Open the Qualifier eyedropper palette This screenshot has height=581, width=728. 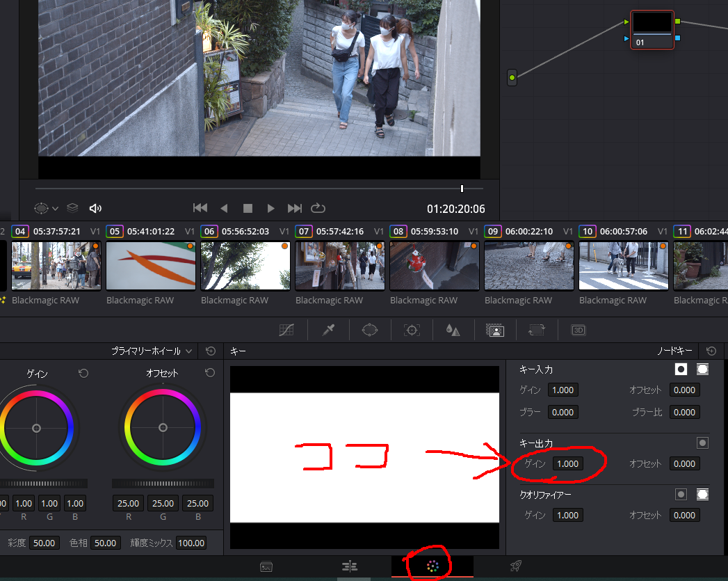pos(328,331)
